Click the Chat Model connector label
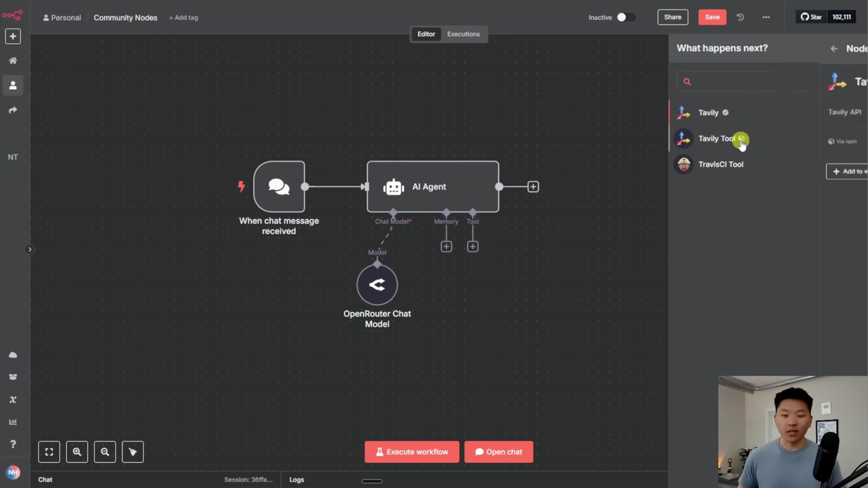868x488 pixels. [x=393, y=221]
